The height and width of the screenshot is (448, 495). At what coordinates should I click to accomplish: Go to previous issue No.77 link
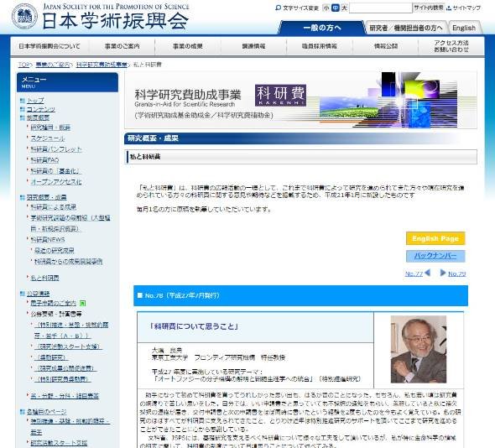(414, 273)
